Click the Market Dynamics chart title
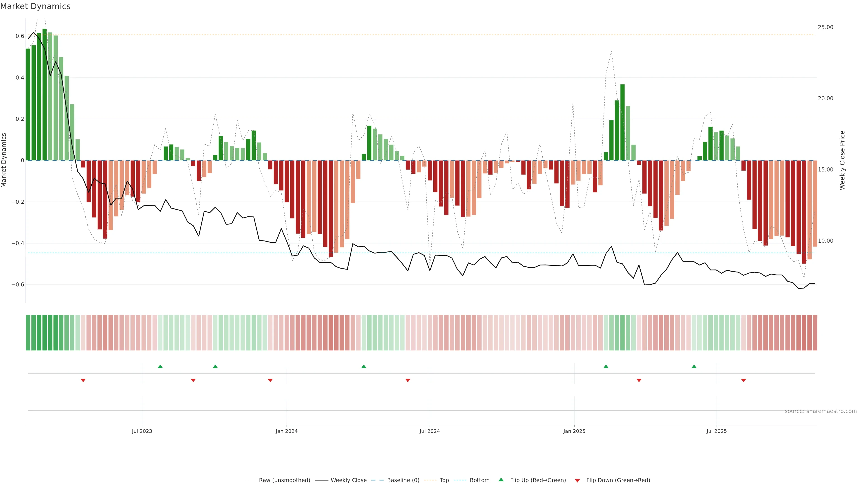This screenshot has height=488, width=868. pyautogui.click(x=35, y=6)
